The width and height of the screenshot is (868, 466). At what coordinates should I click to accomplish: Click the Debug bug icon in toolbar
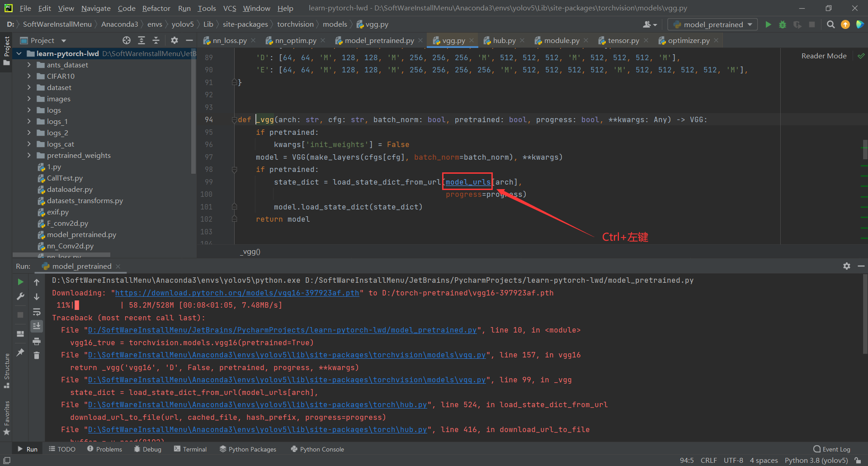click(x=783, y=24)
